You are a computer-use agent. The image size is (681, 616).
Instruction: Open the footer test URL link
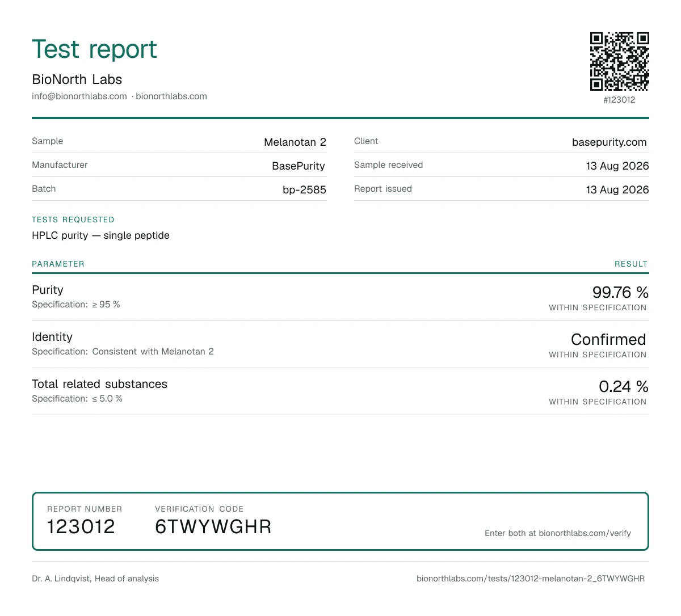pos(531,579)
